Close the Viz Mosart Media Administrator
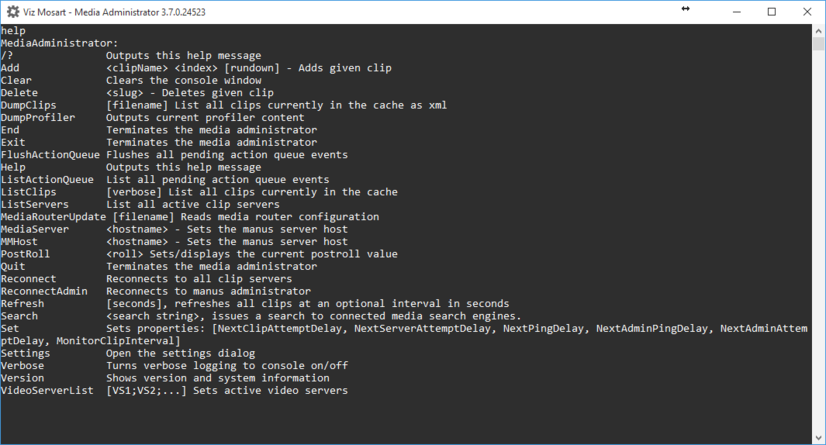The width and height of the screenshot is (826, 445). (808, 11)
